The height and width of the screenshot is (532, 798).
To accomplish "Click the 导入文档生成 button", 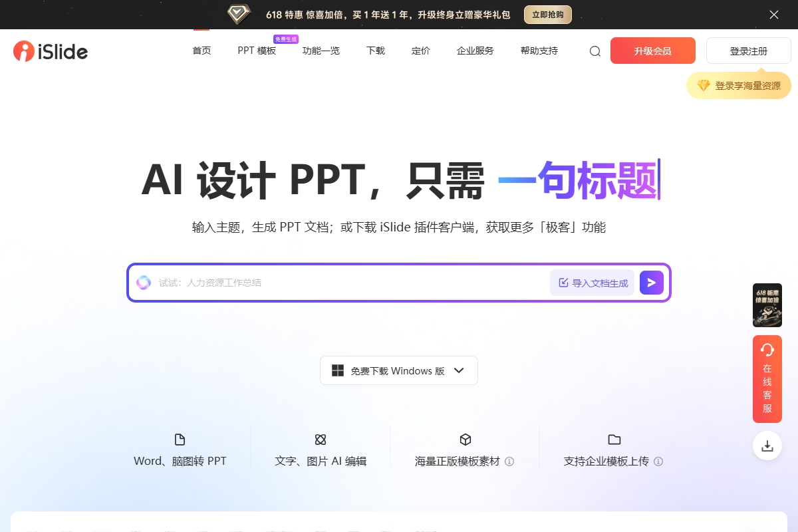I will [x=593, y=283].
